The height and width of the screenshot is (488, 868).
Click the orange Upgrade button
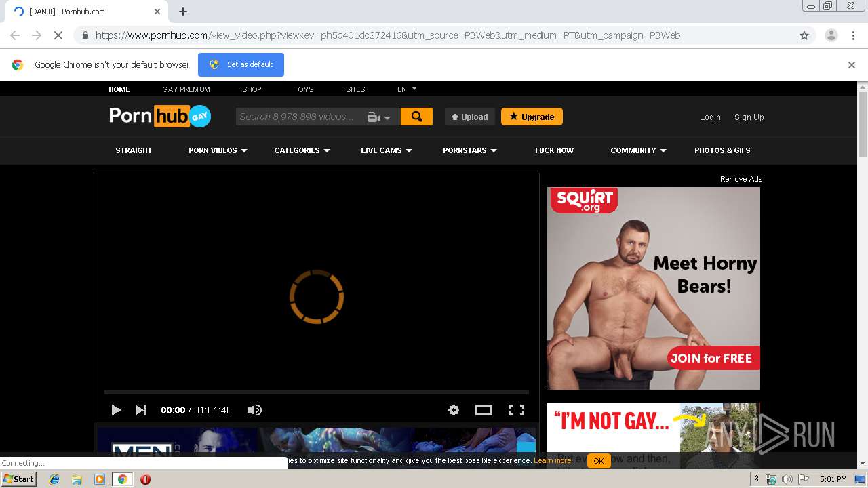click(x=532, y=117)
